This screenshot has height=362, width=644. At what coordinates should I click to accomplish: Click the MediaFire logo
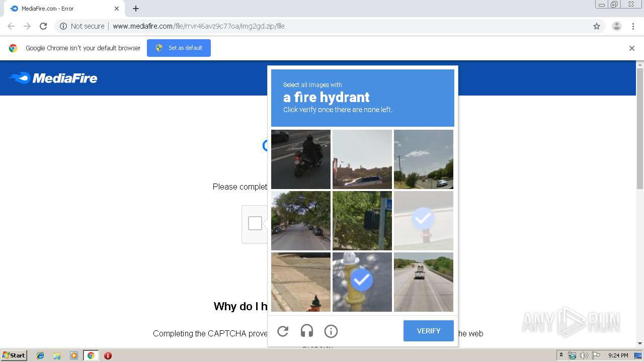[53, 78]
